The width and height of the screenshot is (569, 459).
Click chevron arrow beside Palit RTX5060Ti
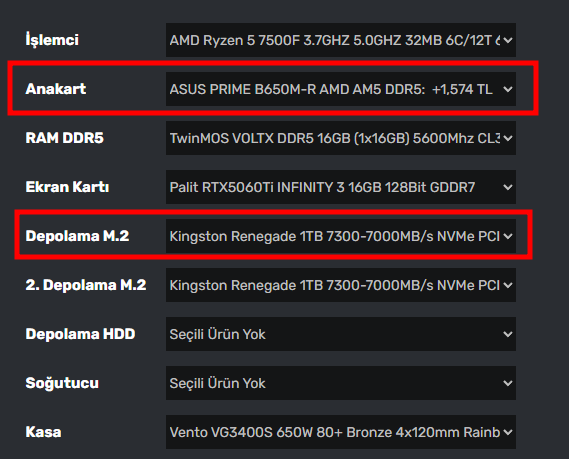pos(508,187)
